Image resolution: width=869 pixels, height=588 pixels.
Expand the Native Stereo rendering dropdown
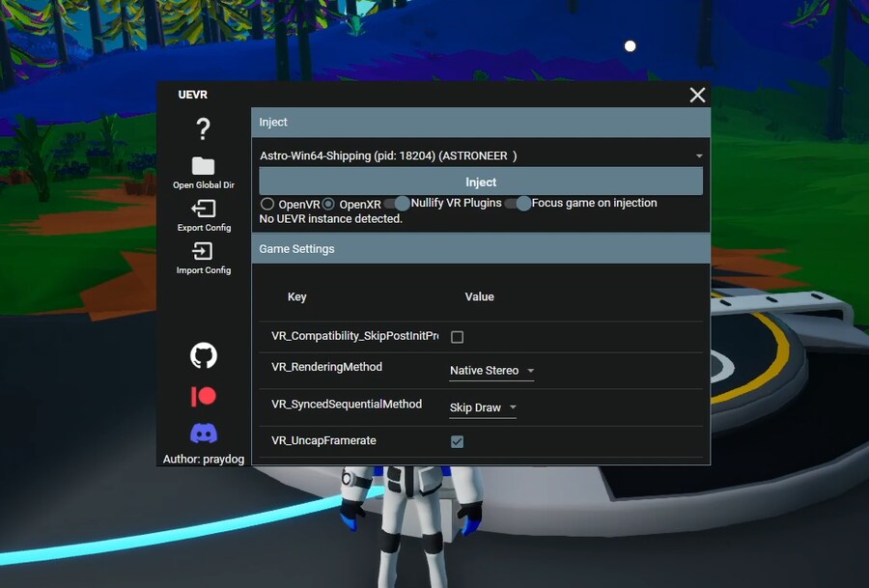pos(491,371)
